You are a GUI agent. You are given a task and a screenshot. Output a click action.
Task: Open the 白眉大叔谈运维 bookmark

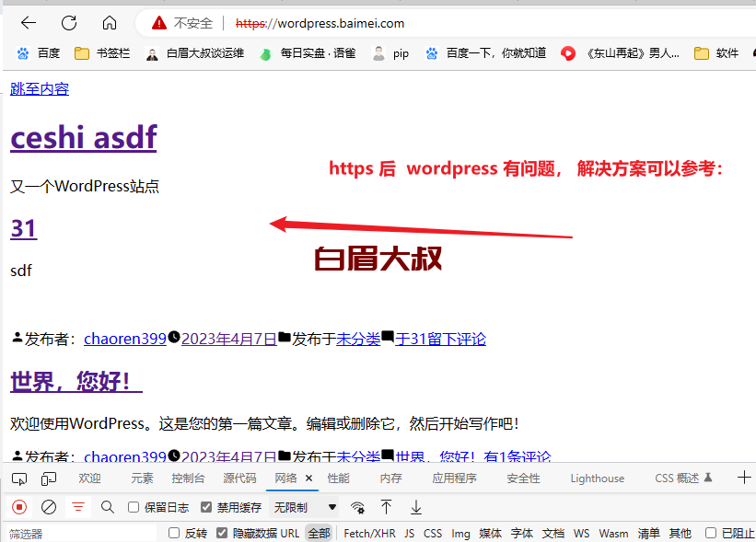click(195, 53)
